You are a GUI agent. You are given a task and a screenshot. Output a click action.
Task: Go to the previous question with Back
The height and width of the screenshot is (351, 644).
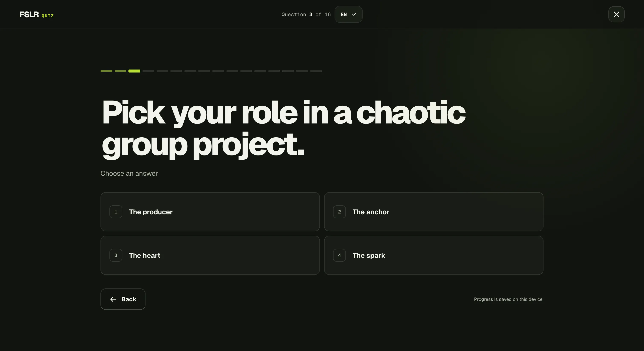click(x=123, y=299)
